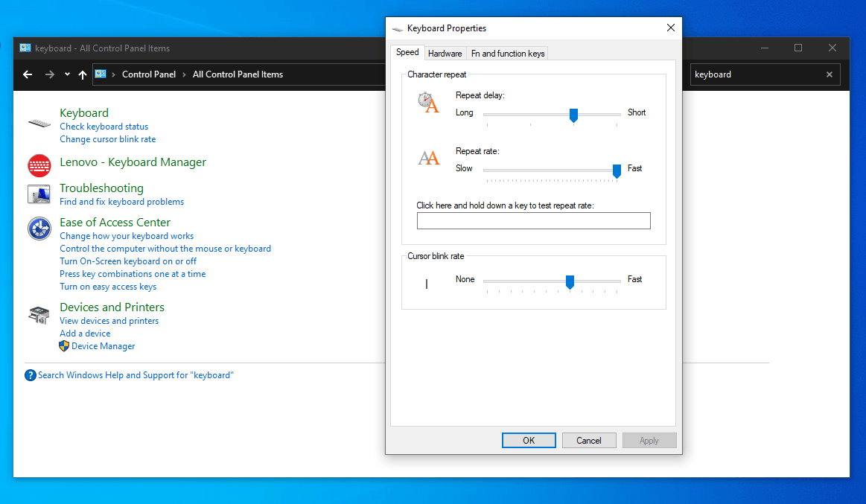Switch to the Hardware tab

445,54
